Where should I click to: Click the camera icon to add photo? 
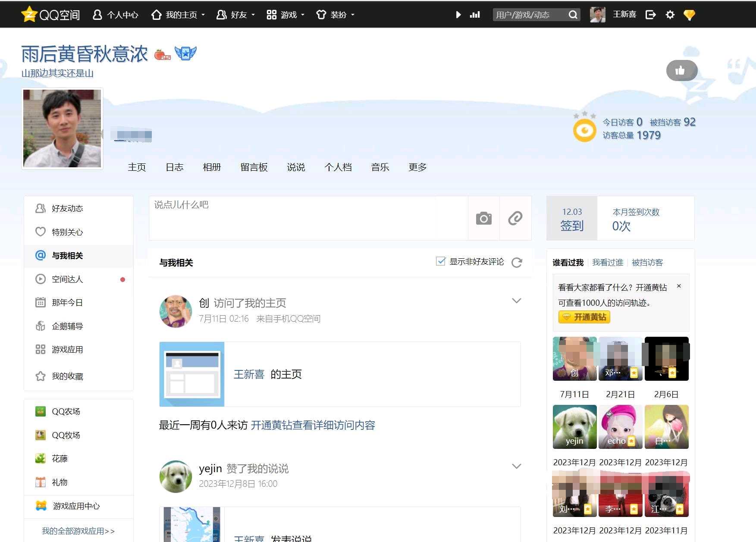483,219
